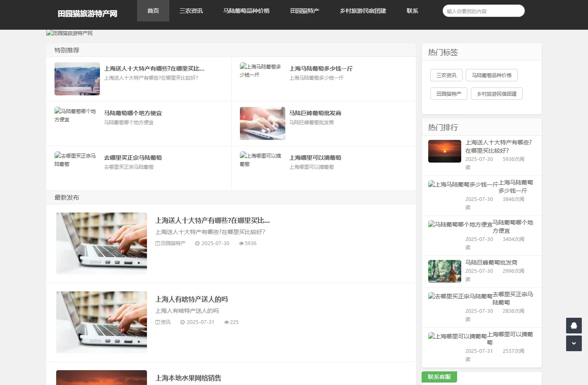Viewport: 588px width, 385px height.
Task: Click the broken banner image 田园猫旅游特产网
Action: click(x=69, y=33)
